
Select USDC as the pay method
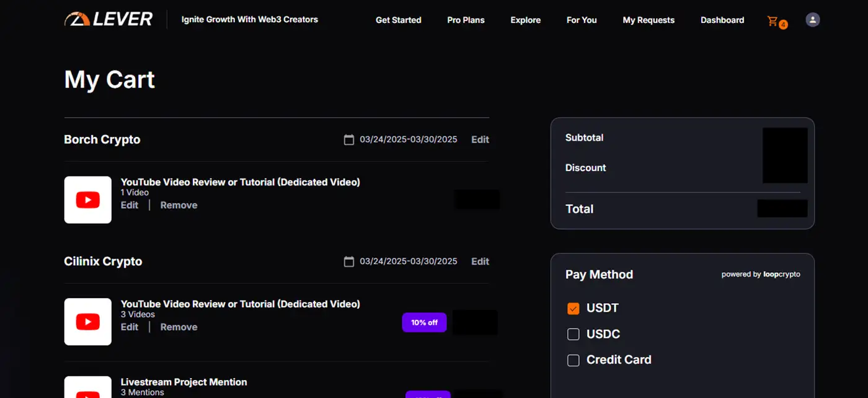coord(573,334)
